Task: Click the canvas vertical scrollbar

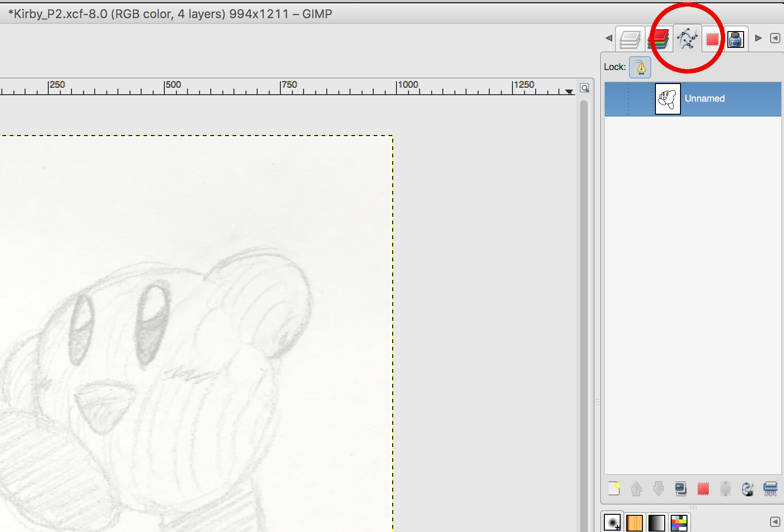Action: (x=584, y=316)
